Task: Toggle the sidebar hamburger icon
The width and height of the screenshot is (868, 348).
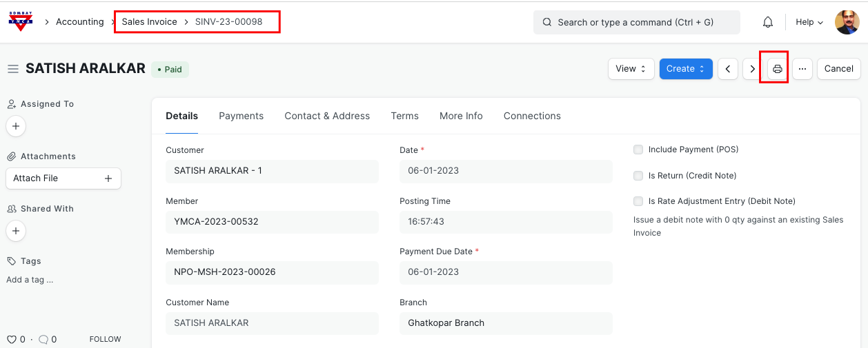Action: 12,69
